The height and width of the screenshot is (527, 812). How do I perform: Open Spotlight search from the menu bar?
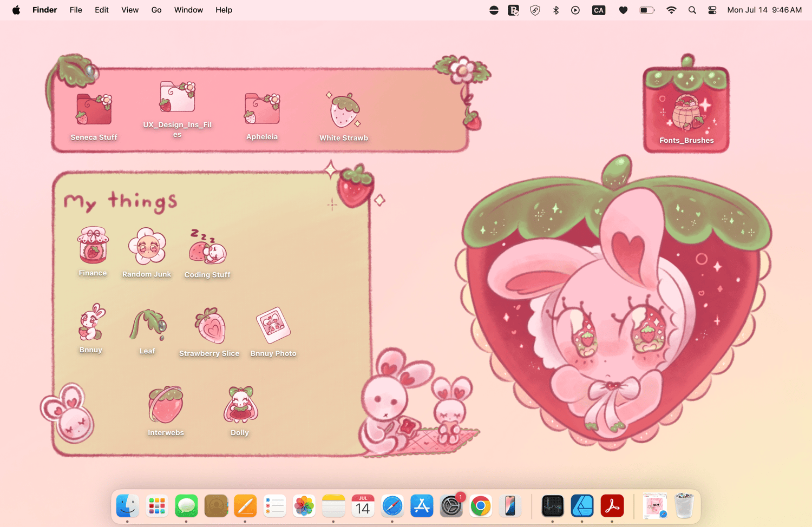point(692,10)
